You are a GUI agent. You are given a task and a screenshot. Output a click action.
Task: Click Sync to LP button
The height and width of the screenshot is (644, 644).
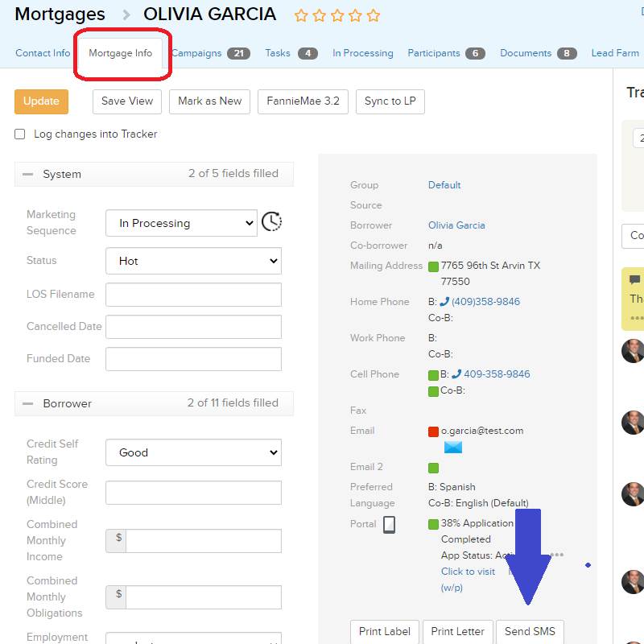(390, 101)
